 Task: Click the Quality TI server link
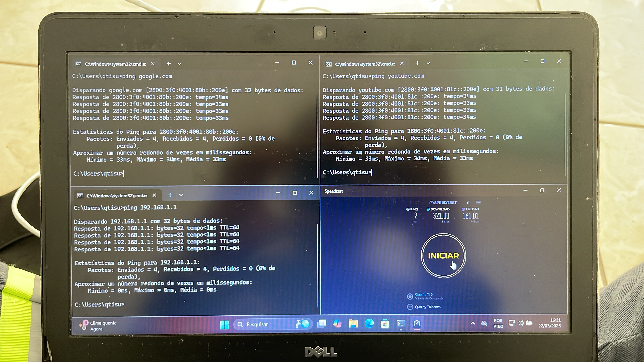pos(423,294)
